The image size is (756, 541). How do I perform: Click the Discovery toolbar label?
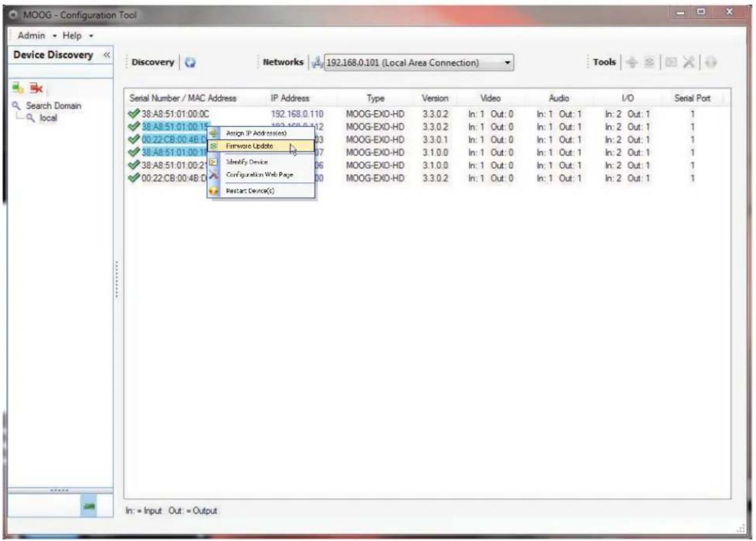152,62
